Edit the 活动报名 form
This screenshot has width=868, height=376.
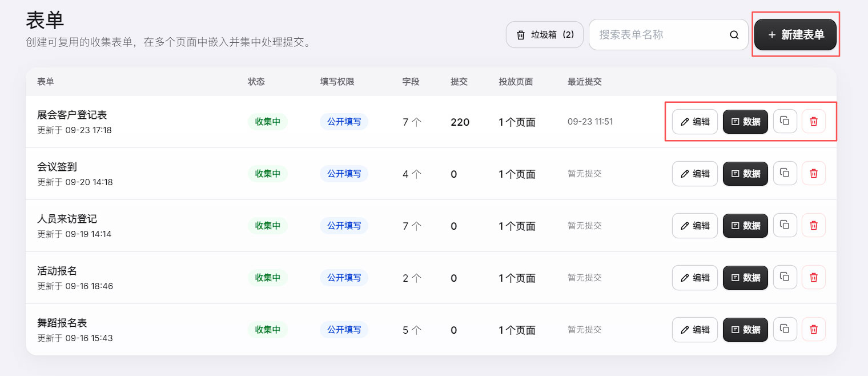[695, 278]
